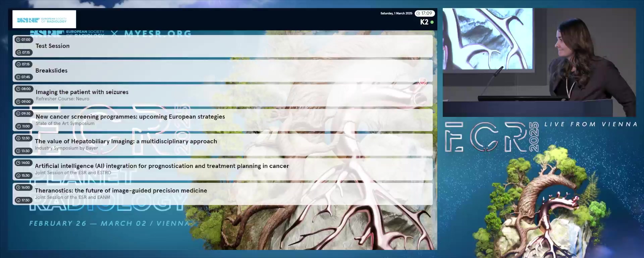The image size is (644, 258).
Task: Open Imaging the patient with seizures session
Action: pyautogui.click(x=223, y=95)
